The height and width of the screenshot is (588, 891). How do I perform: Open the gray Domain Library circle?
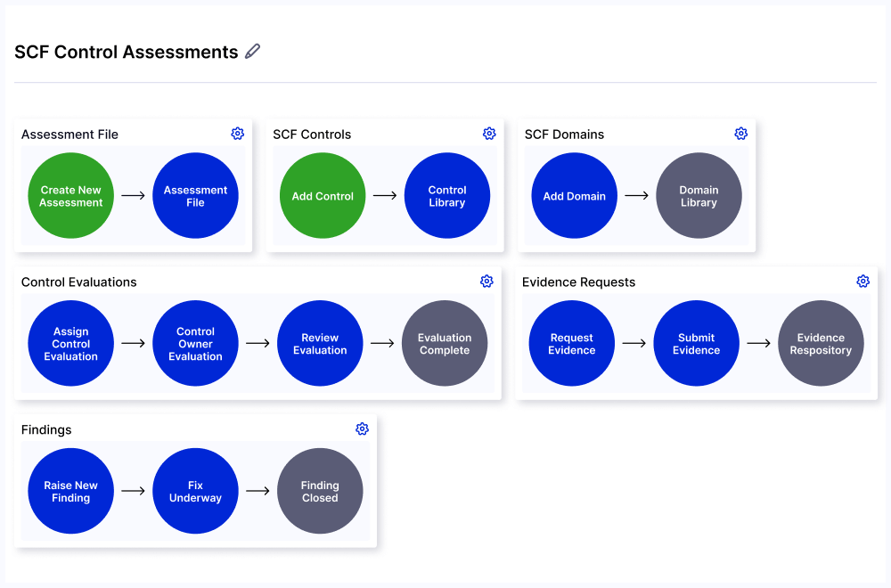[x=699, y=196]
